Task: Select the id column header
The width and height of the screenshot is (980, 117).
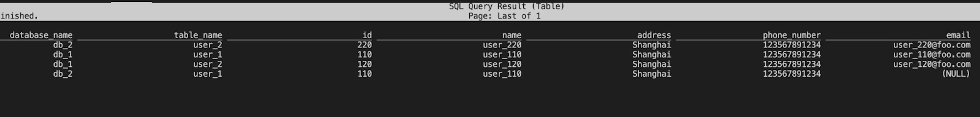Action: tap(367, 36)
